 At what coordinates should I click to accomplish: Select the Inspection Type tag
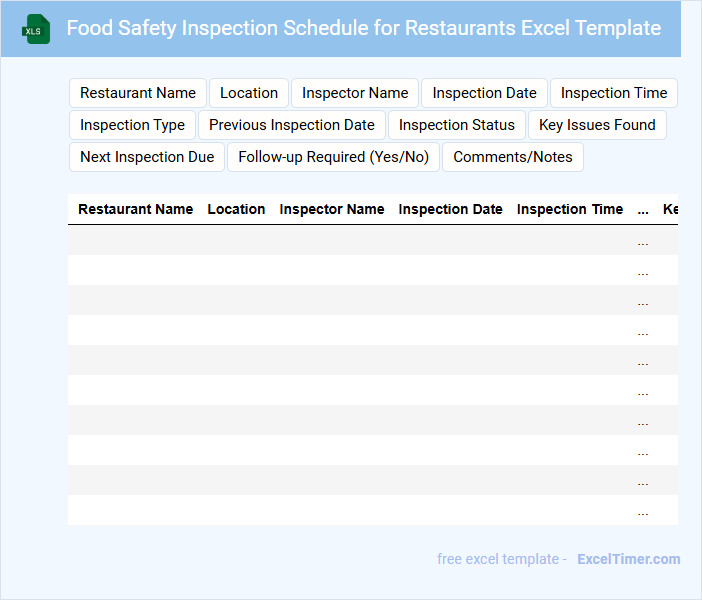pyautogui.click(x=132, y=125)
